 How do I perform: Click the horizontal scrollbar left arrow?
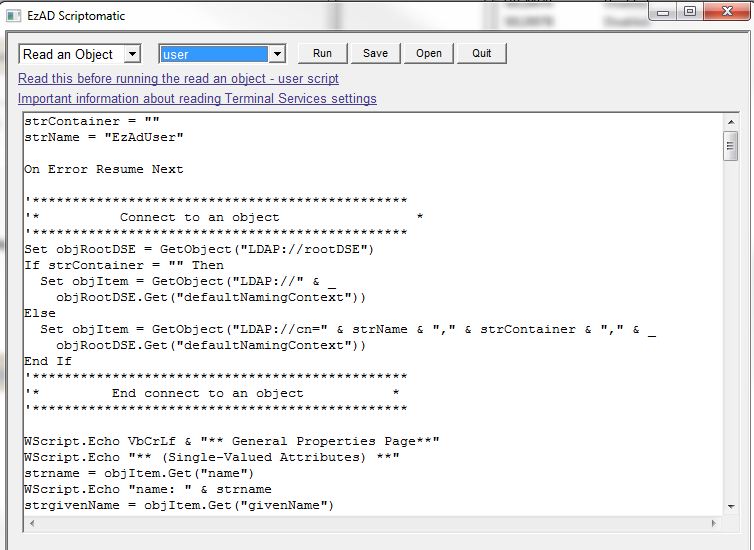click(32, 523)
